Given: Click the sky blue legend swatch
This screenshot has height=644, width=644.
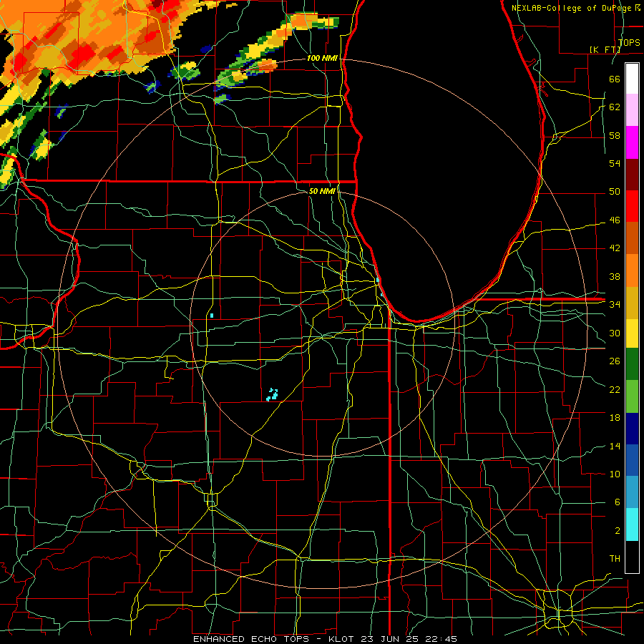Looking at the screenshot, I should pyautogui.click(x=632, y=492).
